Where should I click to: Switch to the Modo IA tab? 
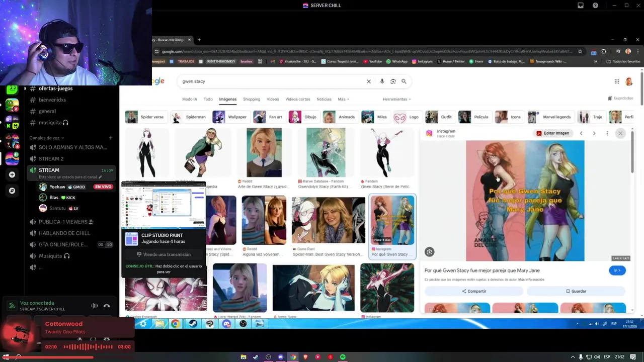(x=190, y=99)
